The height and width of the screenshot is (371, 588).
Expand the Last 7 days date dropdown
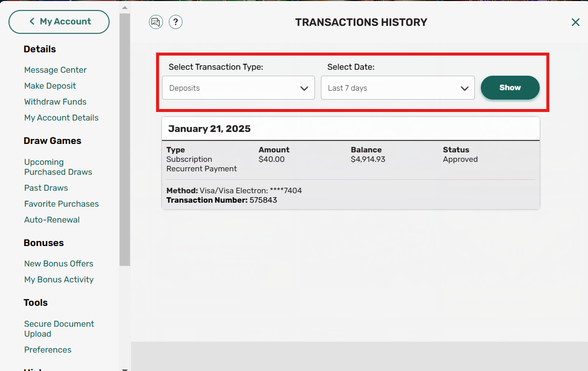point(398,88)
